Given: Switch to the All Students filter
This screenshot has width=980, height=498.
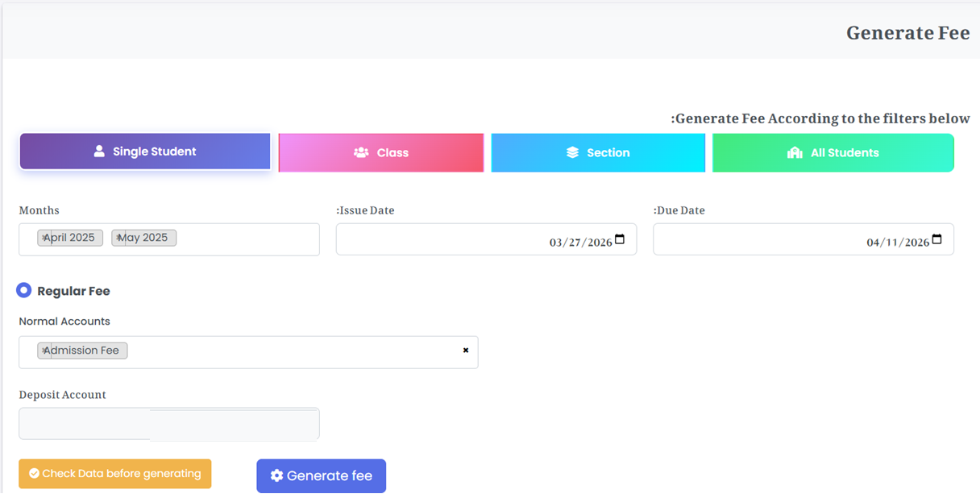Looking at the screenshot, I should click(x=833, y=152).
